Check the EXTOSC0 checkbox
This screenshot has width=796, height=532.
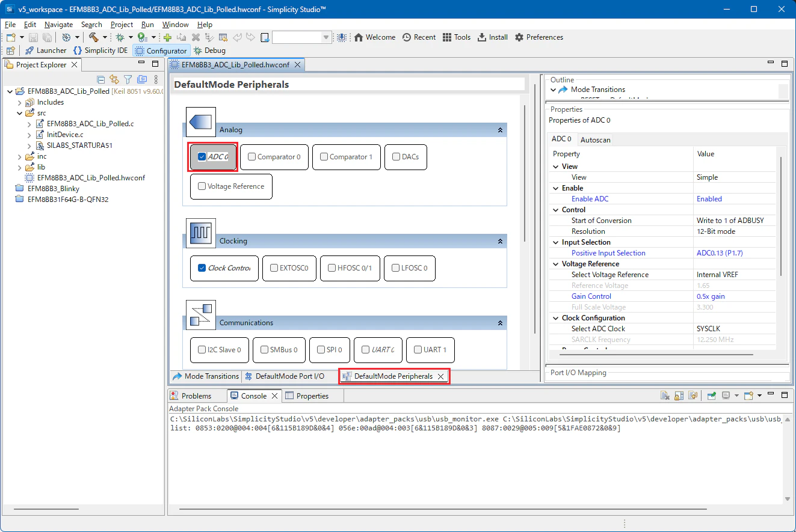pos(274,268)
